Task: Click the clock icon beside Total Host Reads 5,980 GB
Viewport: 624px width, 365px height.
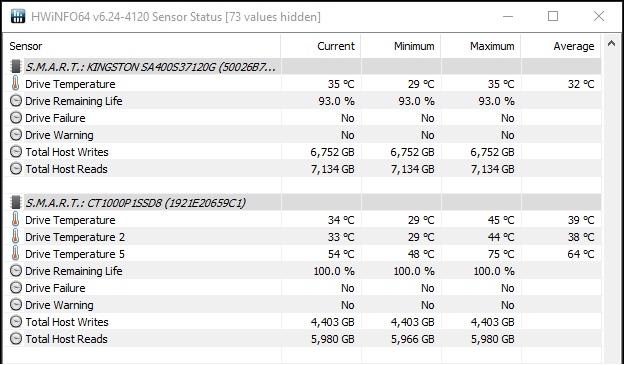Action: [x=16, y=339]
